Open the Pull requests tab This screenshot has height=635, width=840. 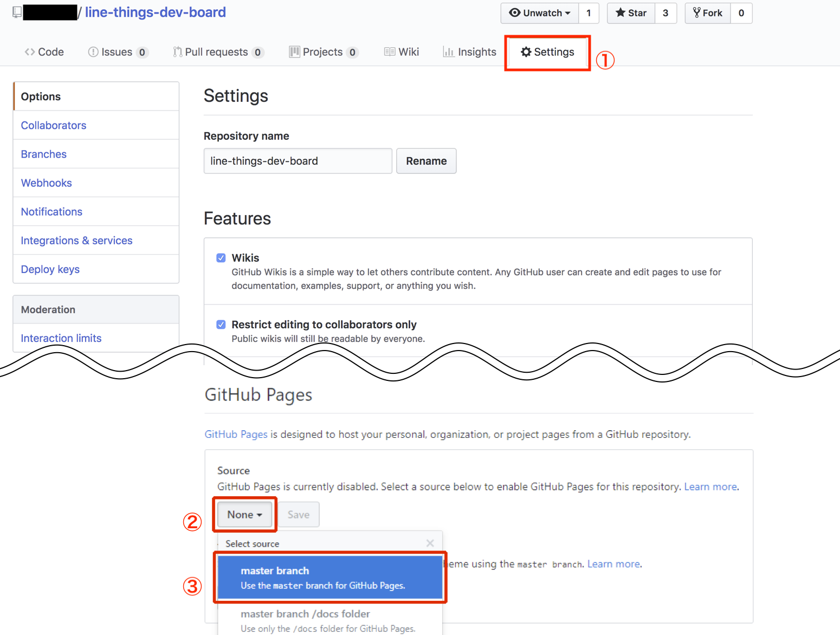tap(218, 52)
